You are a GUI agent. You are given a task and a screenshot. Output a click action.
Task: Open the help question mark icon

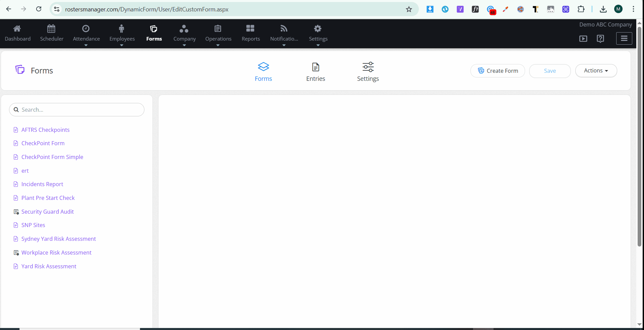click(600, 39)
